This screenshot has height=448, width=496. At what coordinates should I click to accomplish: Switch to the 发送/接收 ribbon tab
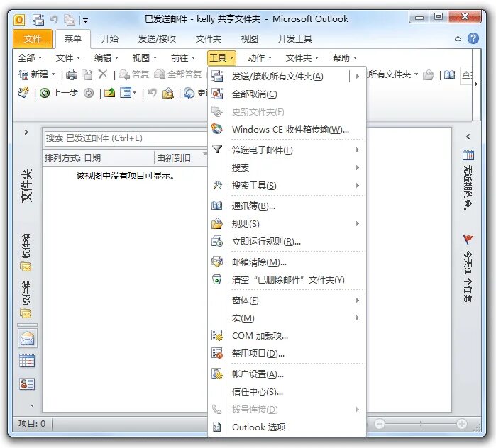click(157, 38)
